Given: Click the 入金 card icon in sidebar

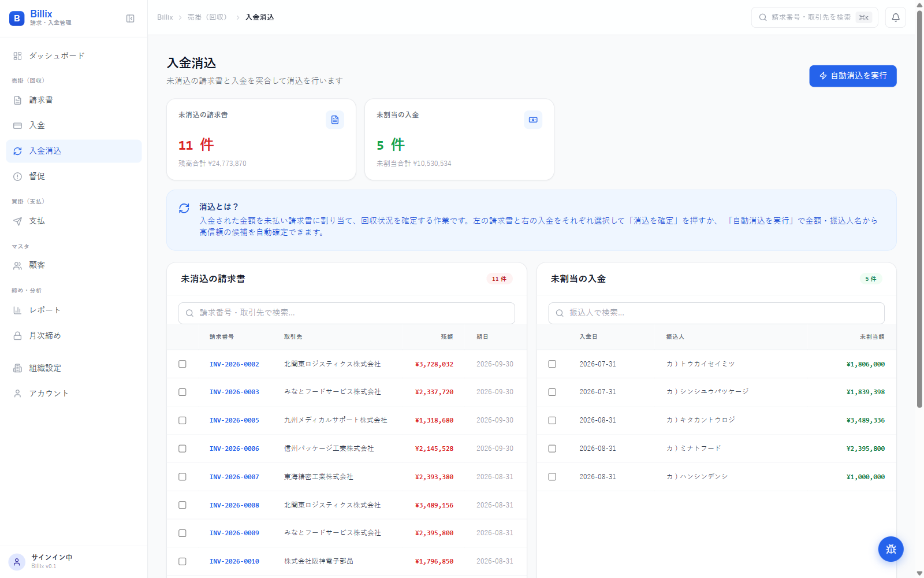Looking at the screenshot, I should click(x=17, y=125).
